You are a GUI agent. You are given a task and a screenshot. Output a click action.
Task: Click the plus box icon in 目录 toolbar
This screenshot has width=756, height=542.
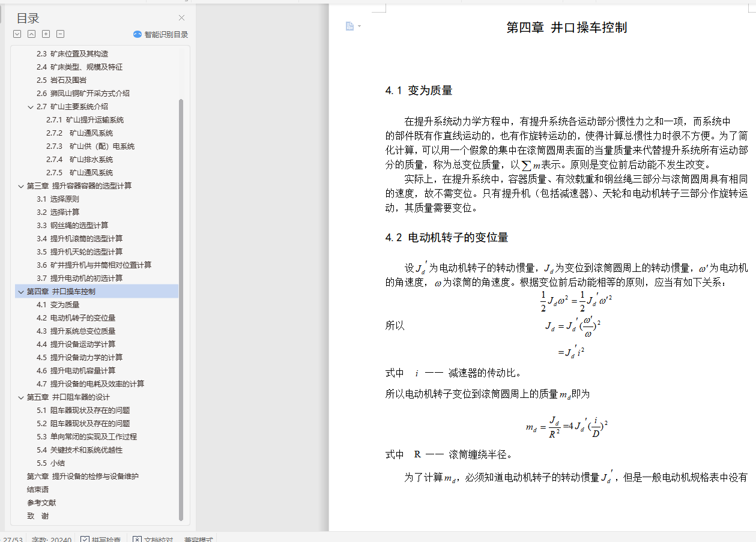point(46,34)
